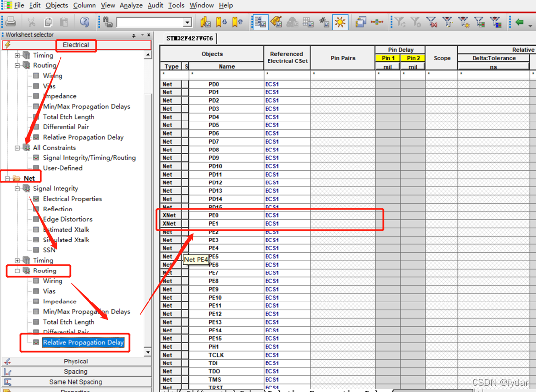Open the Audit menu
Image resolution: width=536 pixels, height=392 pixels.
155,5
